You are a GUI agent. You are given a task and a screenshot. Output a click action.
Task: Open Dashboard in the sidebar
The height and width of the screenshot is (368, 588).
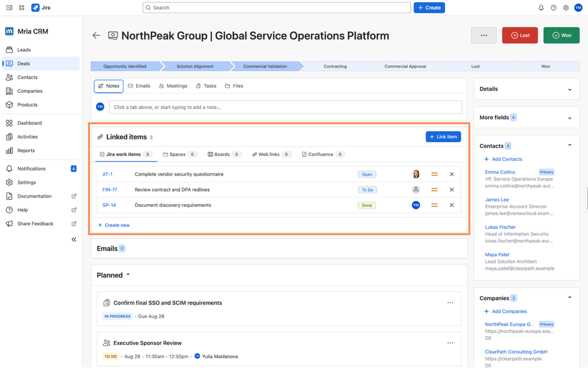click(x=41, y=123)
